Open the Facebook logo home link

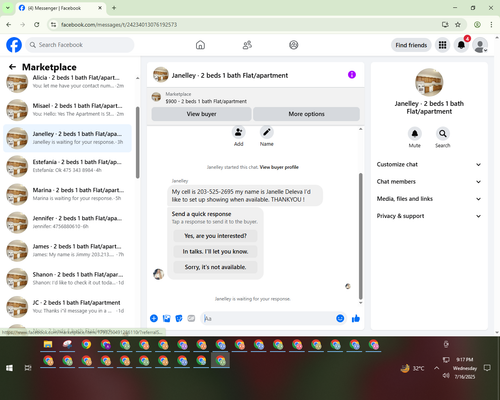tap(14, 45)
